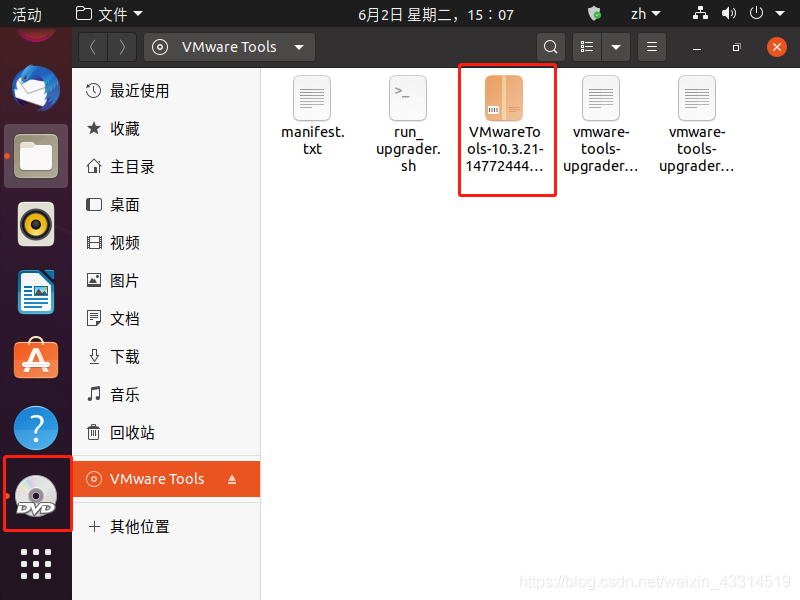The height and width of the screenshot is (600, 800).
Task: Open Ubuntu Software from dock
Action: 36,359
